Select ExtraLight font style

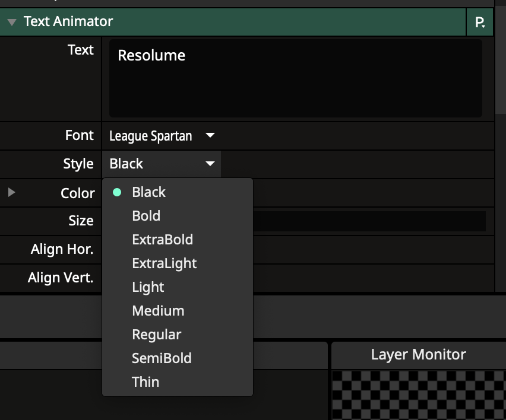pyautogui.click(x=164, y=263)
